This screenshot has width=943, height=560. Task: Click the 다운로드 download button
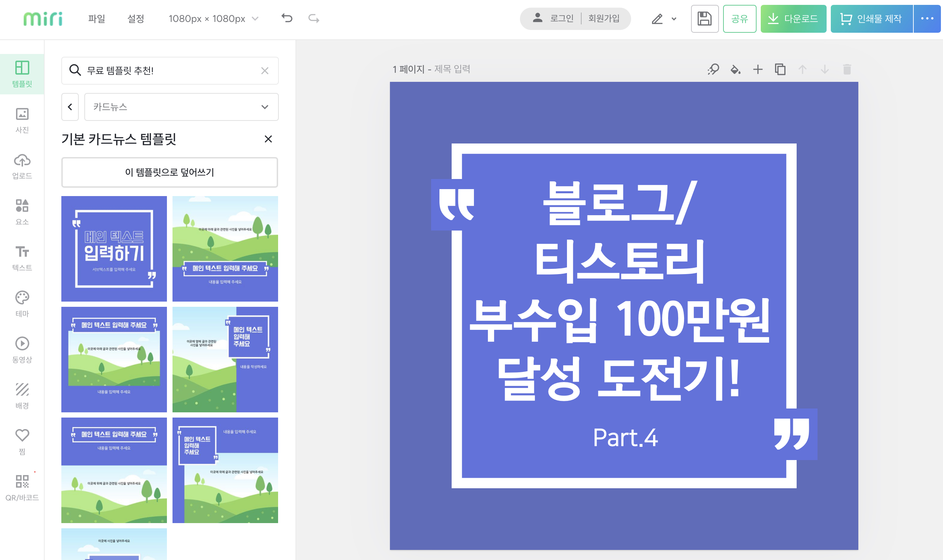(x=793, y=18)
